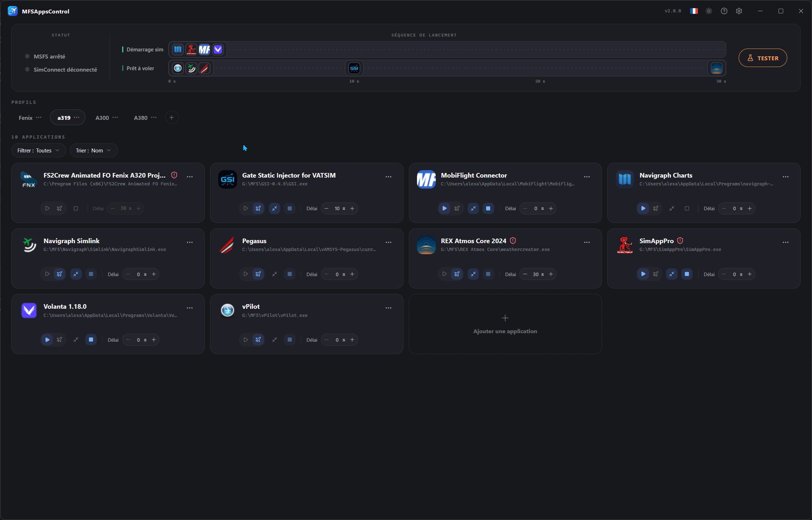Click the vPilot app logo
Viewport: 812px width, 520px height.
tap(227, 311)
